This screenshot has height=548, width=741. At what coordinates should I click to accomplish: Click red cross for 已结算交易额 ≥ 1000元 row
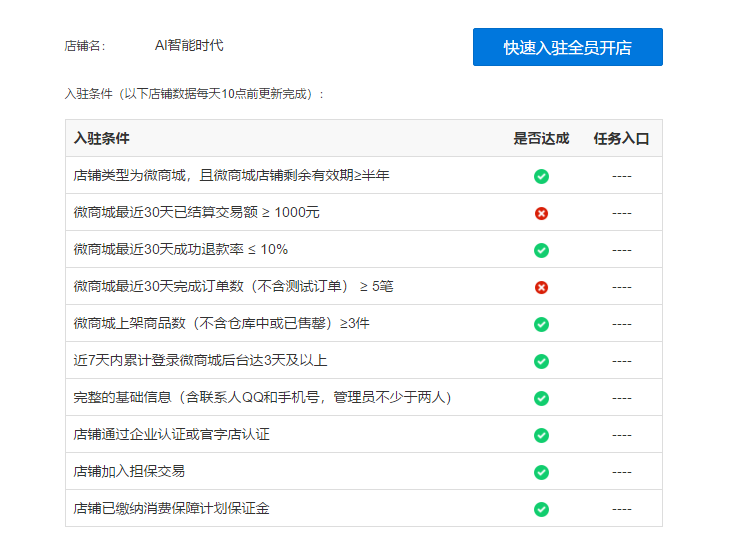[541, 214]
